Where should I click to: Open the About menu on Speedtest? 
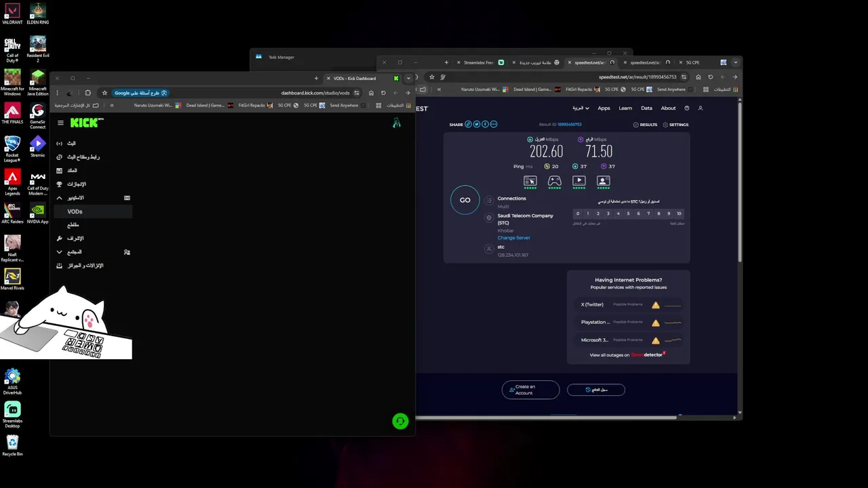click(668, 108)
